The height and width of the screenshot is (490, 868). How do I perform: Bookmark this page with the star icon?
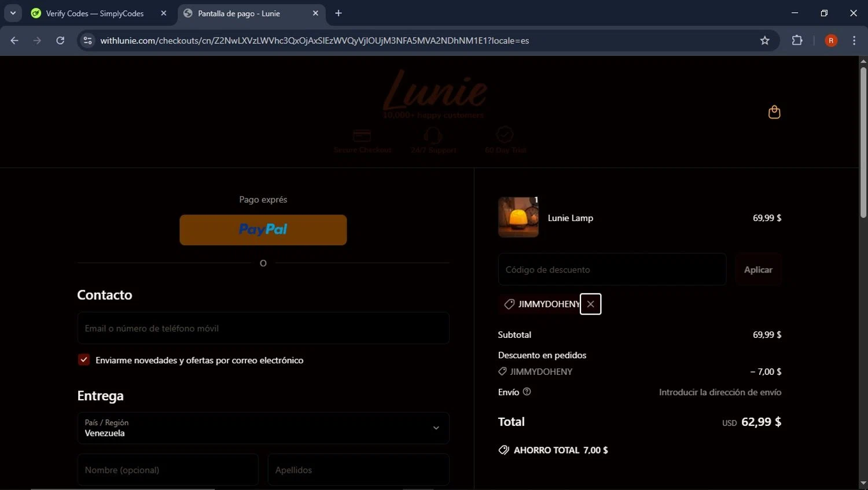(765, 40)
